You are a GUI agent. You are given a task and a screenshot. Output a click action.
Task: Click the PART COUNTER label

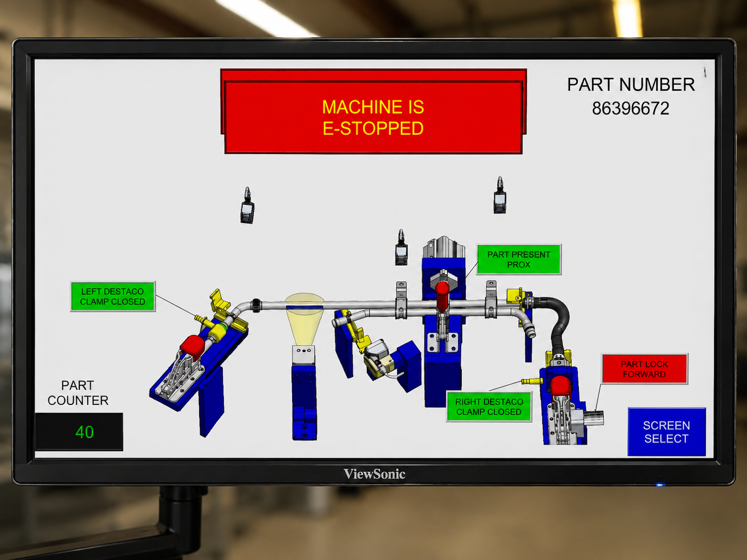pyautogui.click(x=78, y=393)
